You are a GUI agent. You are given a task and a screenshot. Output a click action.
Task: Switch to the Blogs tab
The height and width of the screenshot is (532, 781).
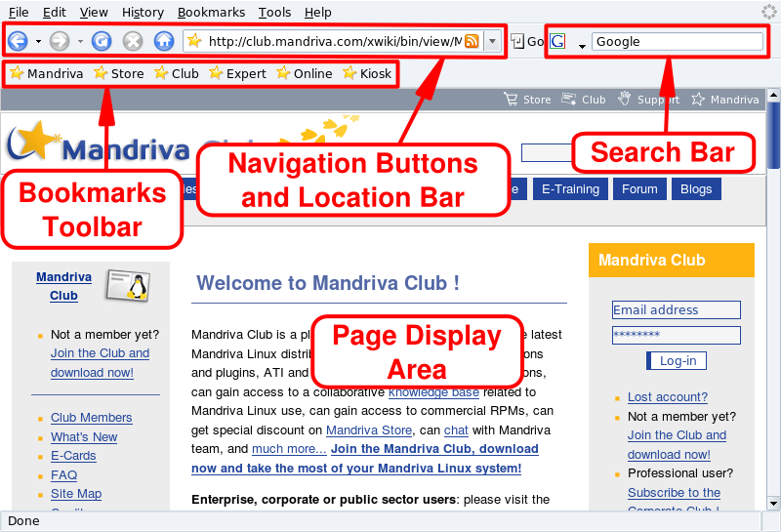pos(696,189)
